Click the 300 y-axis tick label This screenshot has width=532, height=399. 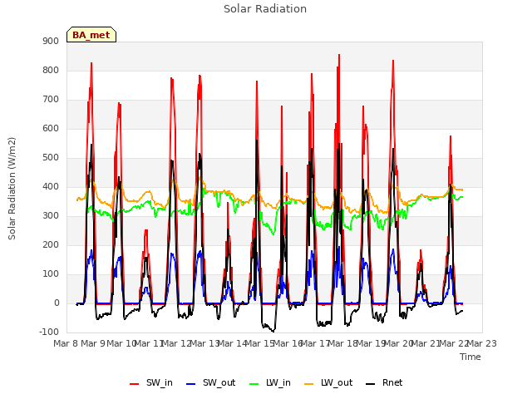coord(51,216)
